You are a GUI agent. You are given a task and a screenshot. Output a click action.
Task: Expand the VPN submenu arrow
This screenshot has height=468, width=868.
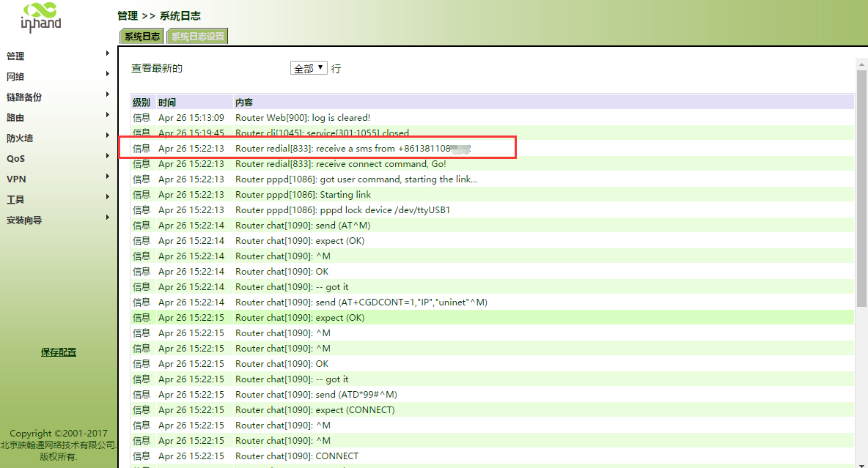coord(108,177)
